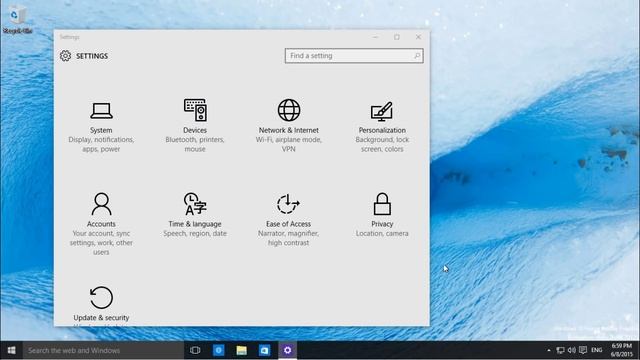
Task: Click "Your account, sync settings, work, other users"
Action: point(101,243)
